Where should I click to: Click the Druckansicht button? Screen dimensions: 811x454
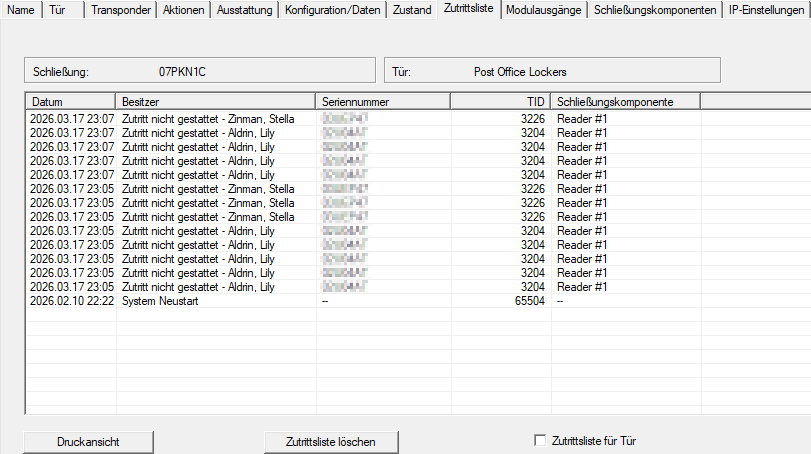(89, 441)
